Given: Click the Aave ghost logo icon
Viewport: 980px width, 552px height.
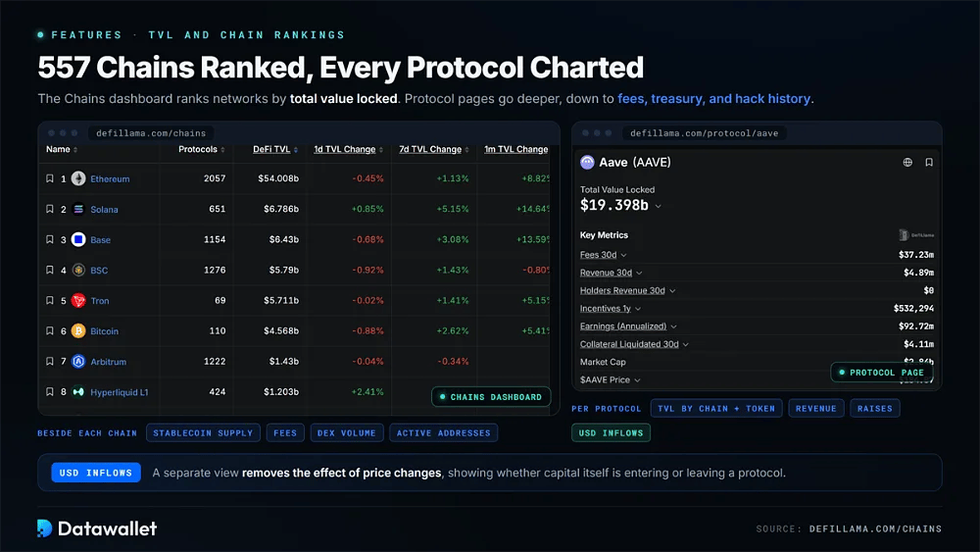Looking at the screenshot, I should click(x=587, y=163).
